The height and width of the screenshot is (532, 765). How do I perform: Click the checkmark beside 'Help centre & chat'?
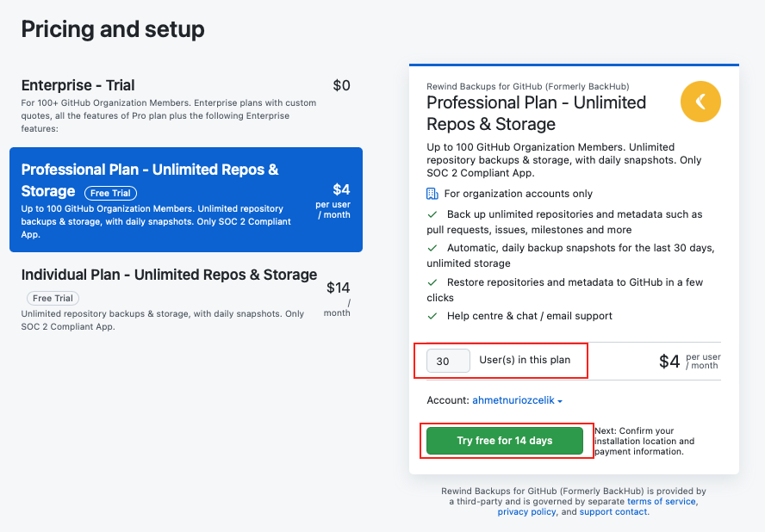tap(432, 316)
